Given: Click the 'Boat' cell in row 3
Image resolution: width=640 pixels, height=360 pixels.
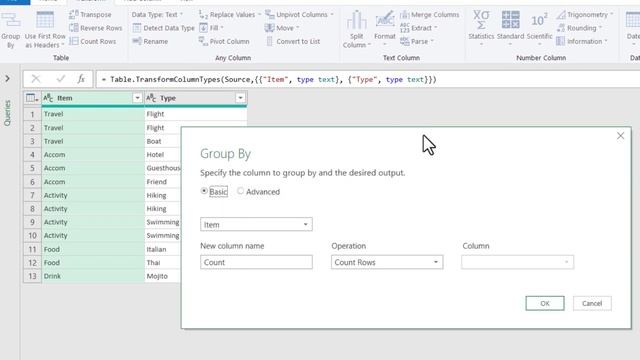Looking at the screenshot, I should click(x=162, y=141).
